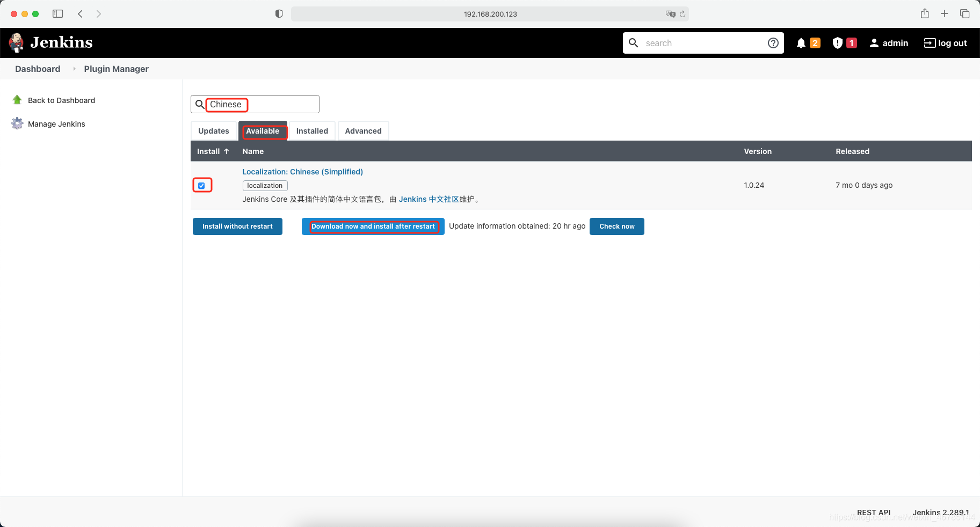Open the Safari share icon
This screenshot has width=980, height=527.
[925, 13]
